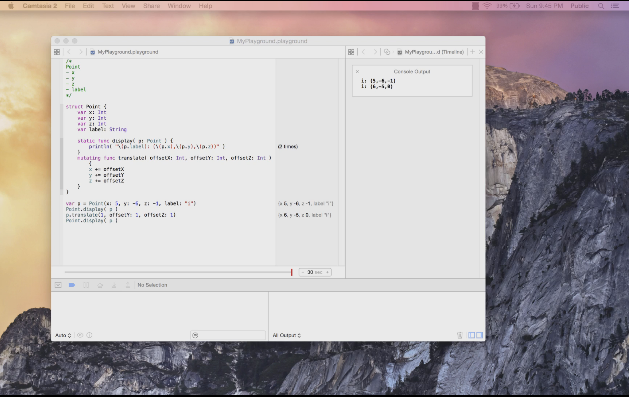629x397 pixels.
Task: Toggle the console pane view button
Action: (x=479, y=335)
